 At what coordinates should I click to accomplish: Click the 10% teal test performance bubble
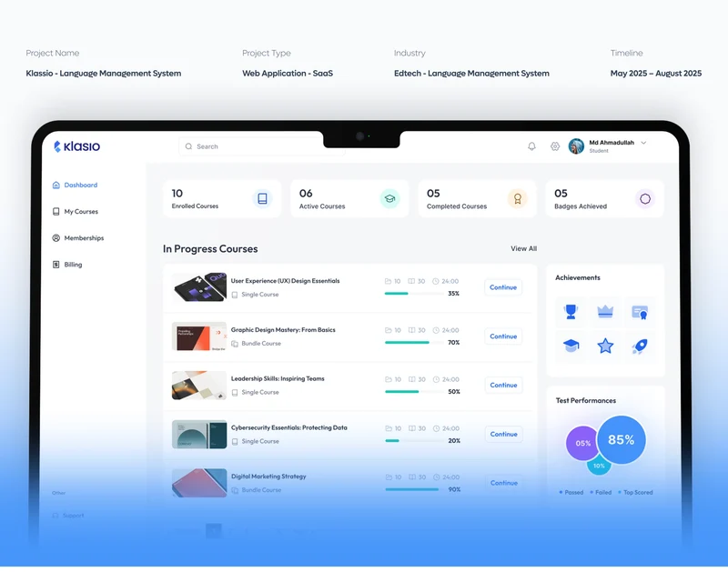click(599, 466)
